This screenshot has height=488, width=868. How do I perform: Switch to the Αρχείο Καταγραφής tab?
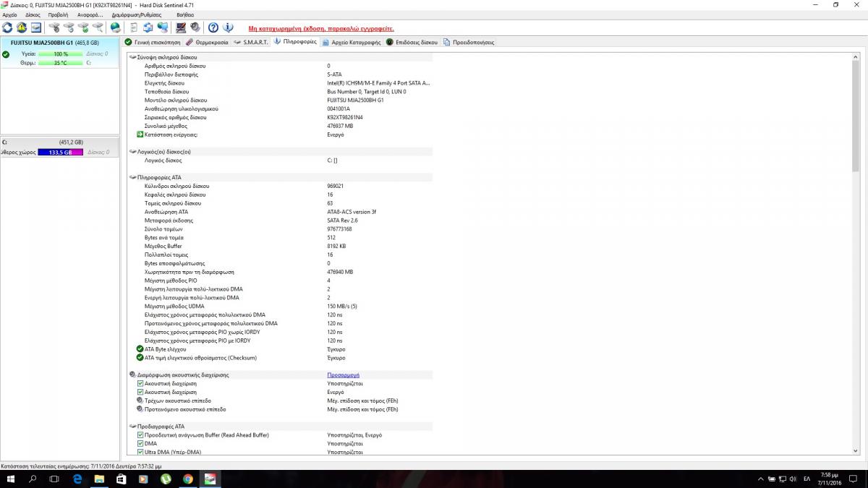click(x=352, y=42)
